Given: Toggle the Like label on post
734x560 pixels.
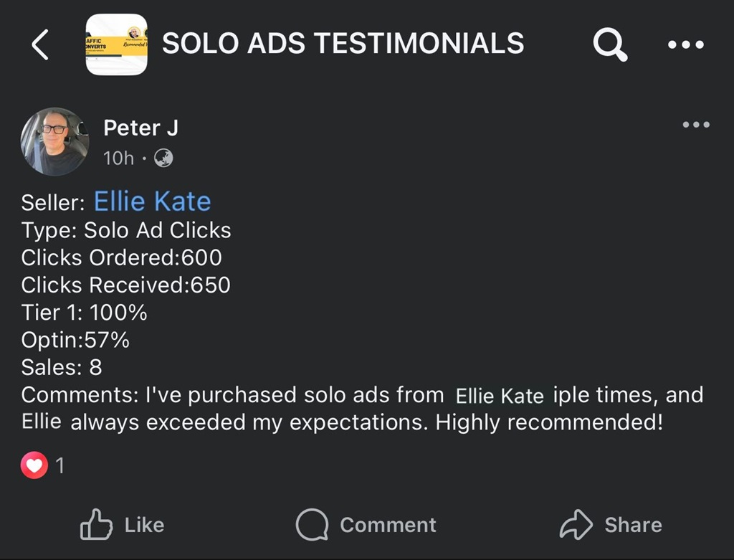Looking at the screenshot, I should (x=144, y=525).
